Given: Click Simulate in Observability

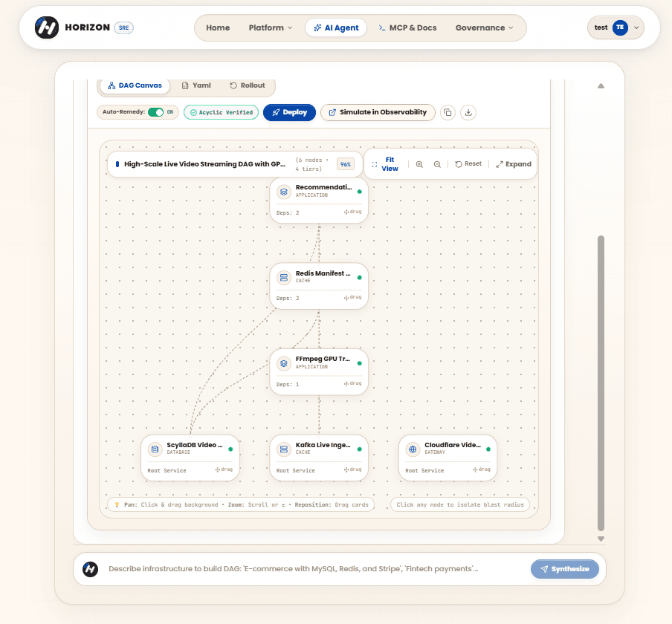Looking at the screenshot, I should 378,112.
